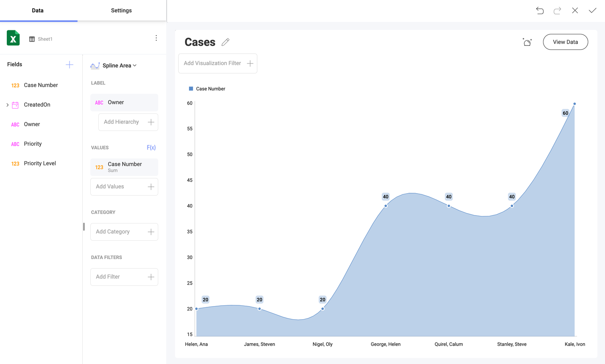
Task: Toggle the Case Number legend swatch
Action: pyautogui.click(x=191, y=89)
